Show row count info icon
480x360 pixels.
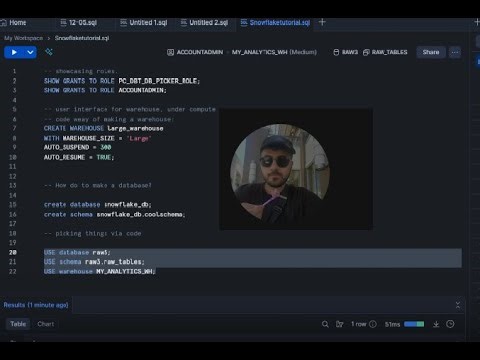373,324
